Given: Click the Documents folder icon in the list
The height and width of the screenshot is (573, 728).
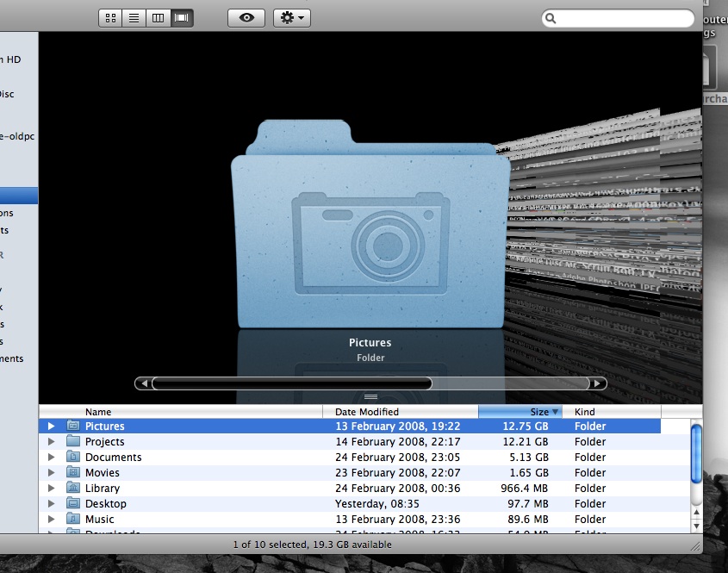Looking at the screenshot, I should coord(73,457).
